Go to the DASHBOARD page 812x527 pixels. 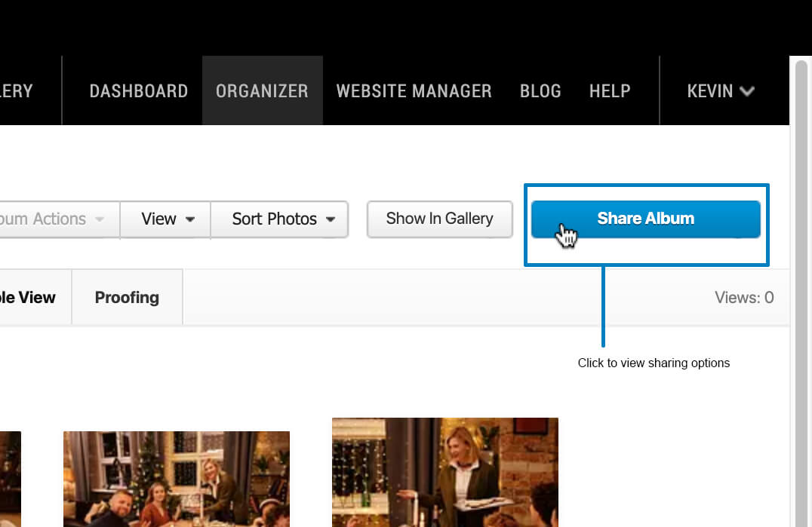click(138, 91)
